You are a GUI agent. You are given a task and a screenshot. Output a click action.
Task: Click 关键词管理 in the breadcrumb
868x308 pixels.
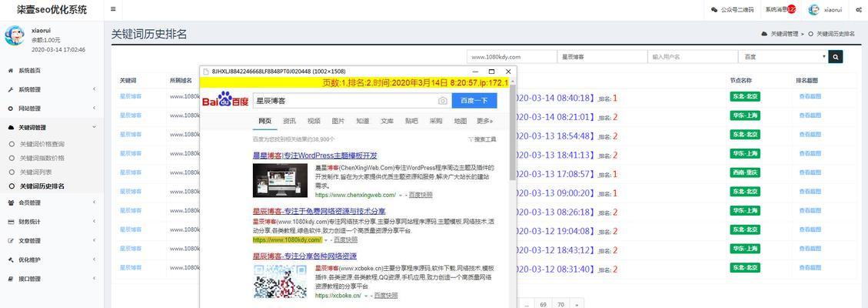[x=784, y=34]
